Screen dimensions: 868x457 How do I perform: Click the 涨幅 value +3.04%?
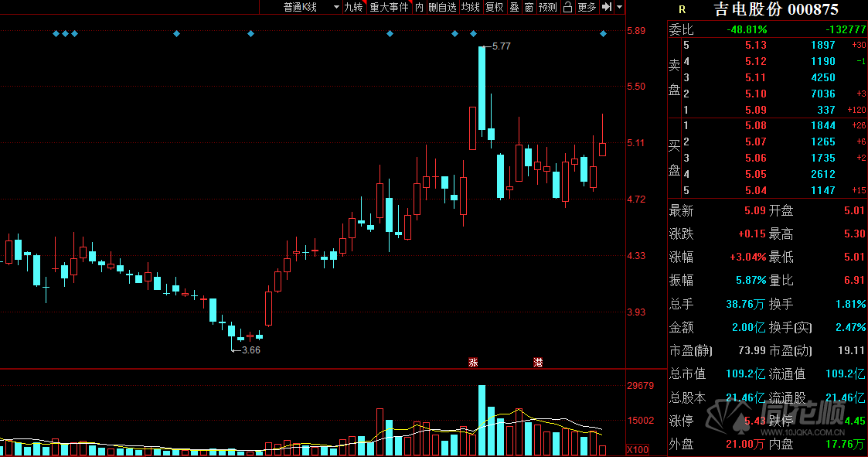point(748,257)
